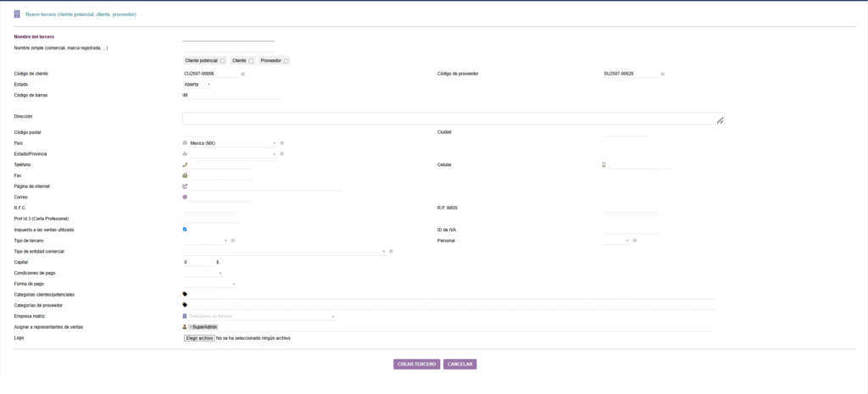Open the País dropdown showing Mexico (MX)
This screenshot has height=394, width=868.
[x=231, y=143]
